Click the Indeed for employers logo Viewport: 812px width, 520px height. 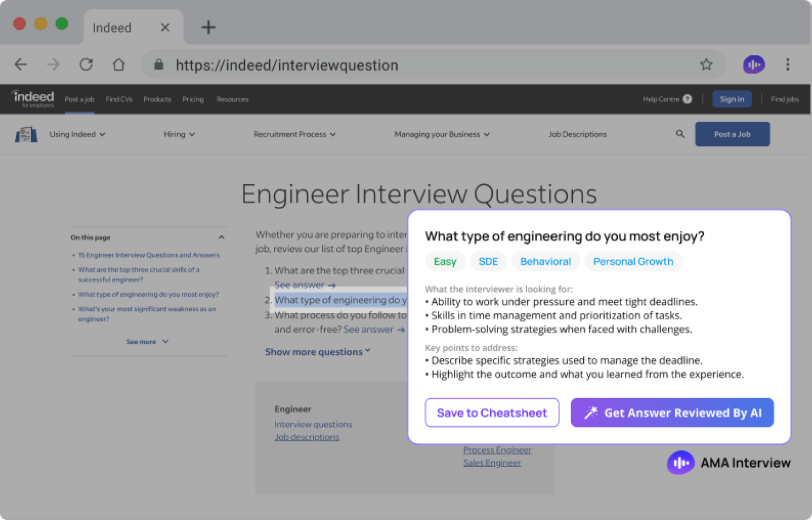(x=33, y=99)
